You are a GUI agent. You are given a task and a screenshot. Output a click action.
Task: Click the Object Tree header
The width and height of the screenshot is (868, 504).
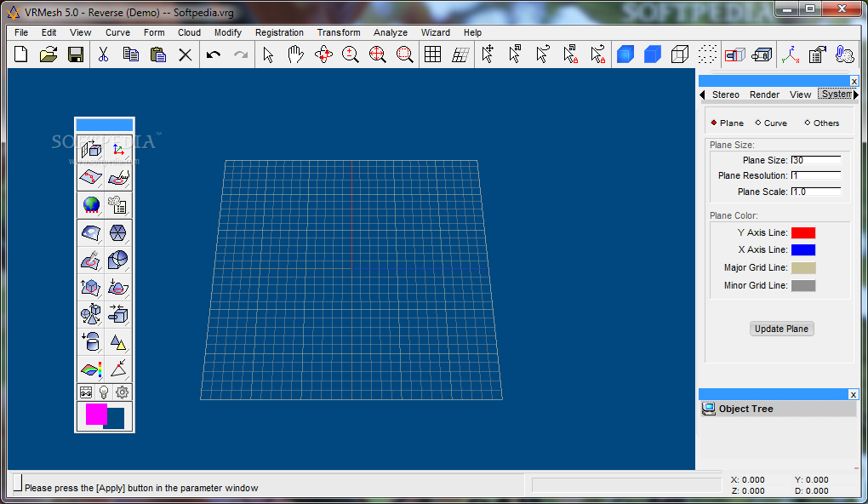coord(779,409)
